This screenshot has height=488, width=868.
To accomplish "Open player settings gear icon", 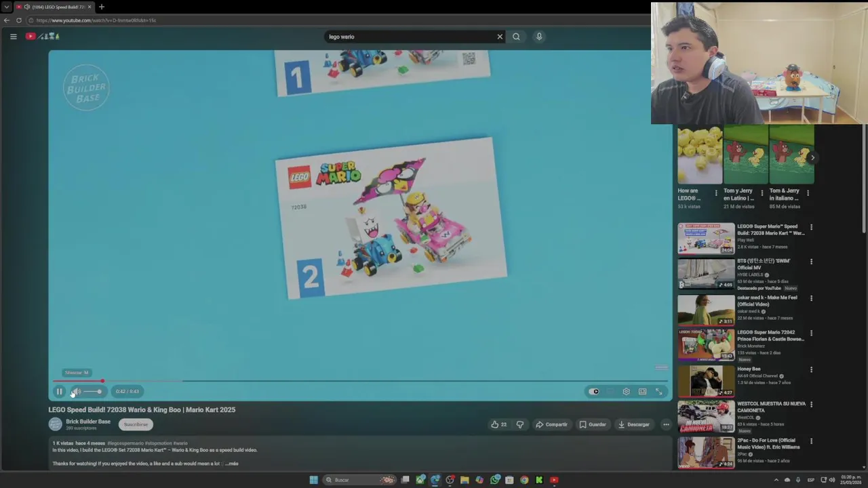I will click(x=626, y=391).
